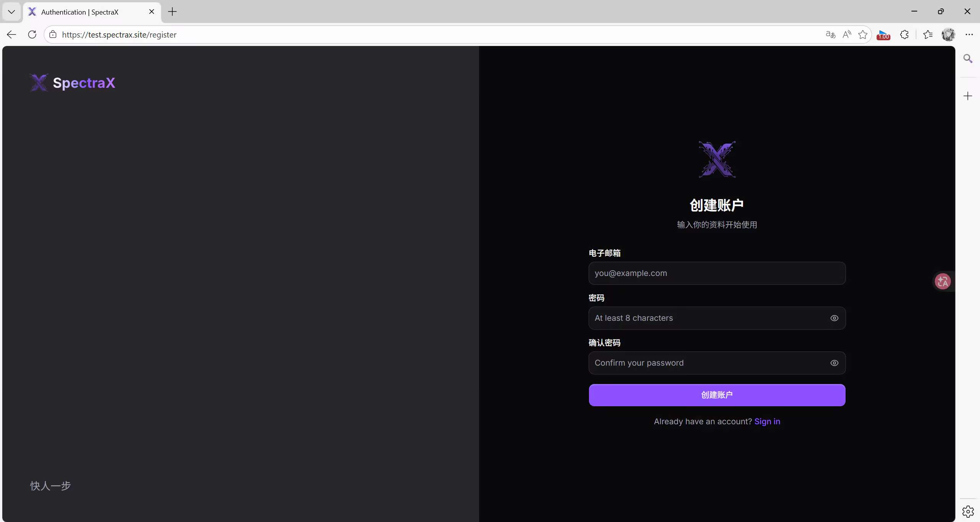Open the tab search chevron dropdown

(x=11, y=11)
